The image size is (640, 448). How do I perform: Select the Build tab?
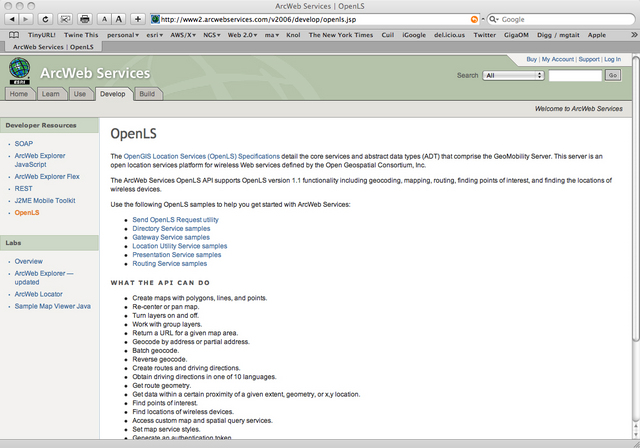point(147,94)
